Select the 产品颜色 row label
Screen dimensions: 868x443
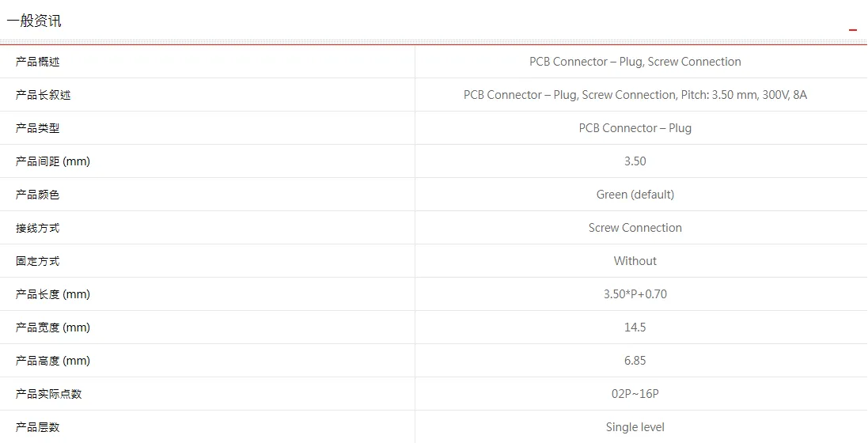coord(38,195)
